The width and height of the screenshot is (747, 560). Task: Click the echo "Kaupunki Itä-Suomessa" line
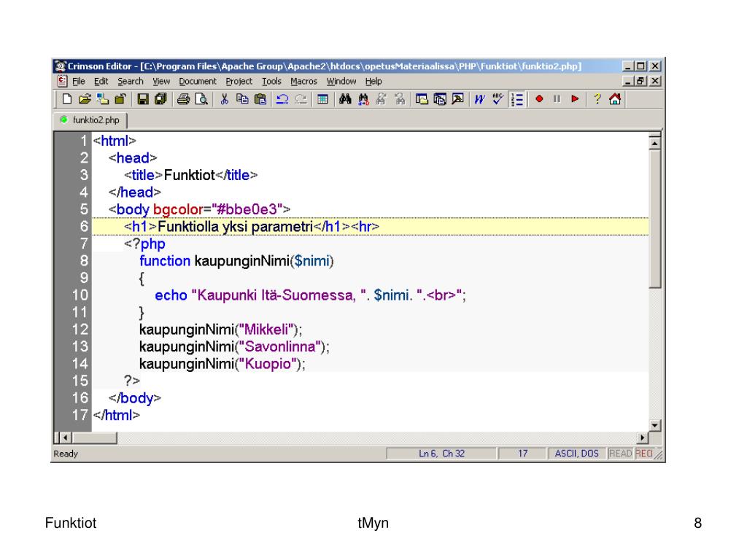point(310,295)
